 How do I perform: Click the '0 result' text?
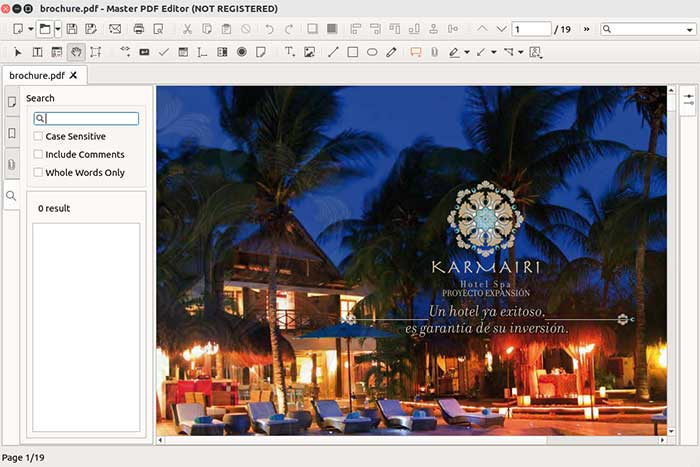click(x=54, y=208)
